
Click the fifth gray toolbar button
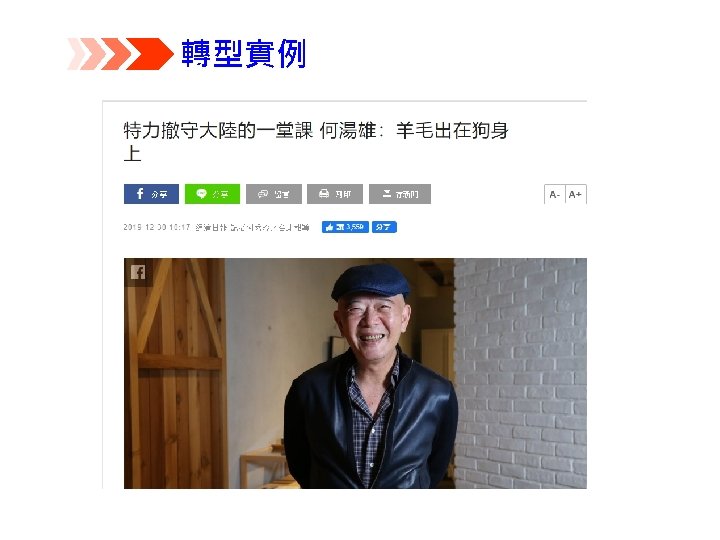tap(400, 194)
